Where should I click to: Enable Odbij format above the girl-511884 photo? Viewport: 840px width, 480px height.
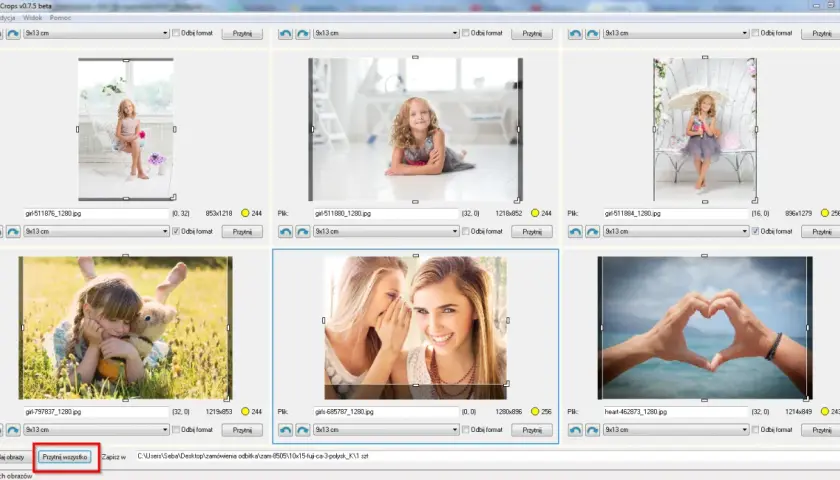(x=755, y=33)
